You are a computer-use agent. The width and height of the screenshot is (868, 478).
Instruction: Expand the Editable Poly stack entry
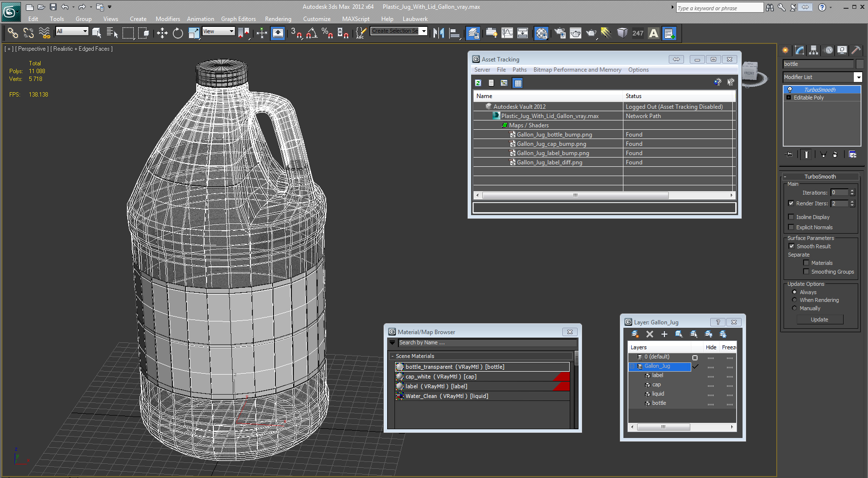click(788, 98)
